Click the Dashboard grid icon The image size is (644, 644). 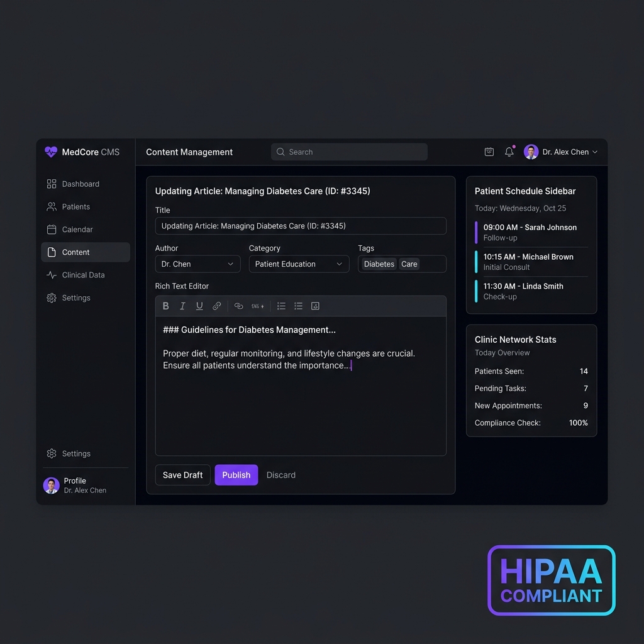pyautogui.click(x=52, y=184)
